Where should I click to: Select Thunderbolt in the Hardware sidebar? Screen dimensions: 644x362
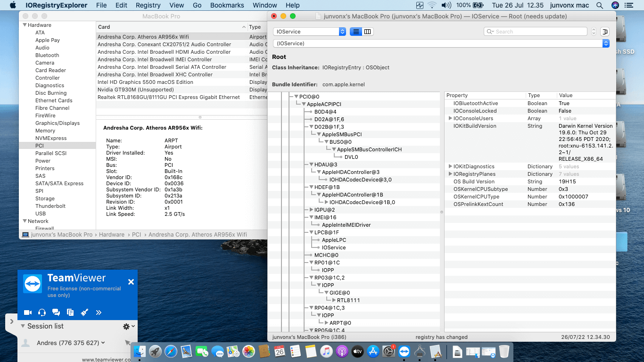(x=50, y=206)
